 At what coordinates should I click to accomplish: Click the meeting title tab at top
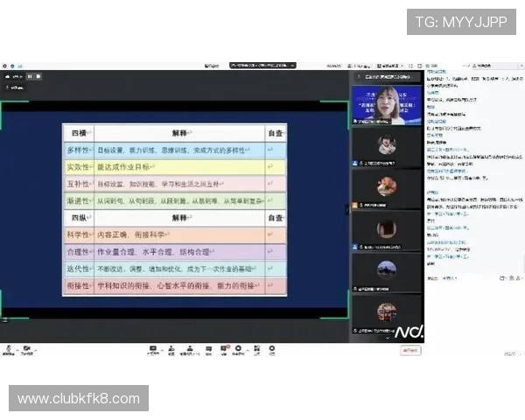click(262, 65)
